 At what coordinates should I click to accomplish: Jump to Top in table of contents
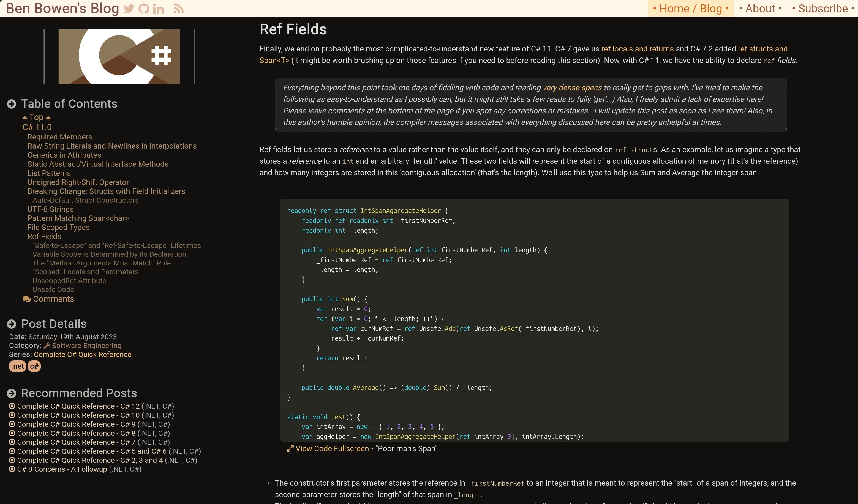36,117
